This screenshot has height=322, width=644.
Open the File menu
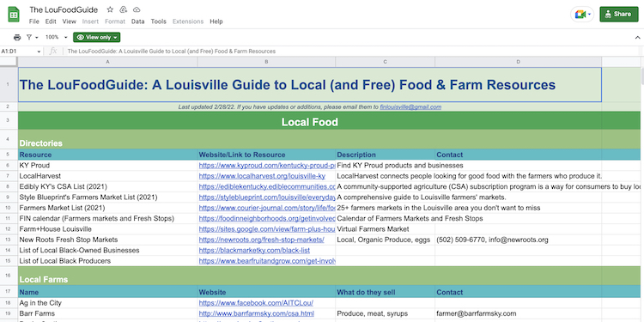click(x=34, y=21)
